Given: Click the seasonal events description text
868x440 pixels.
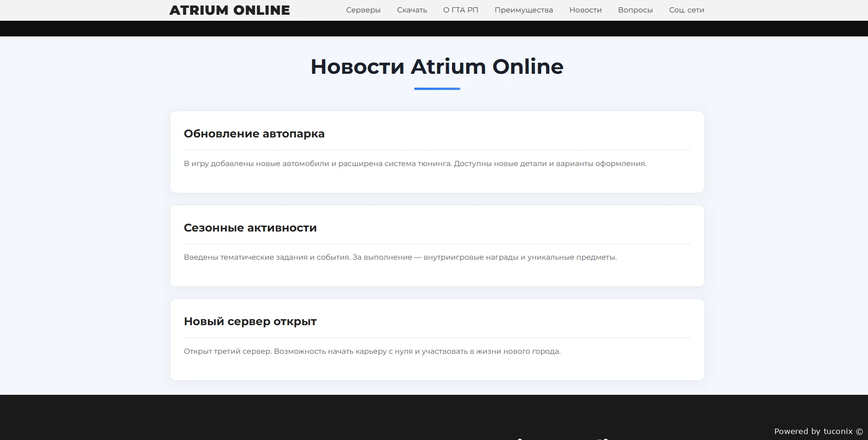Looking at the screenshot, I should point(400,257).
